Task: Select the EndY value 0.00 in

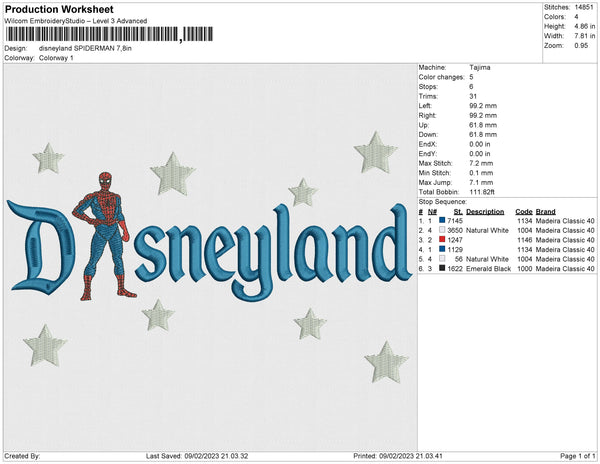Action: point(480,154)
